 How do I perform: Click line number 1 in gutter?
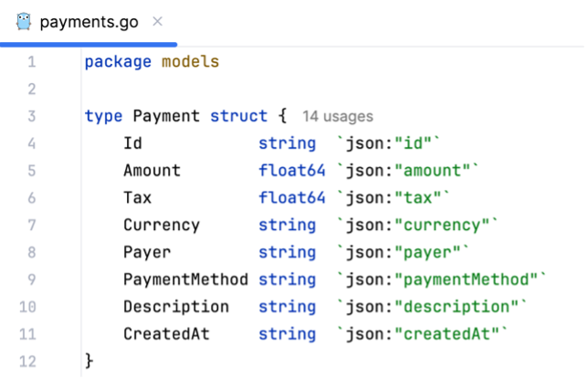pyautogui.click(x=31, y=61)
